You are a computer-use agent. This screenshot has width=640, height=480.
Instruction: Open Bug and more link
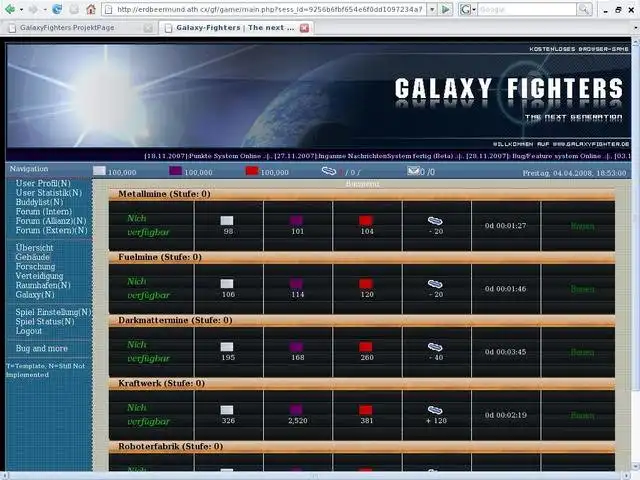(42, 349)
